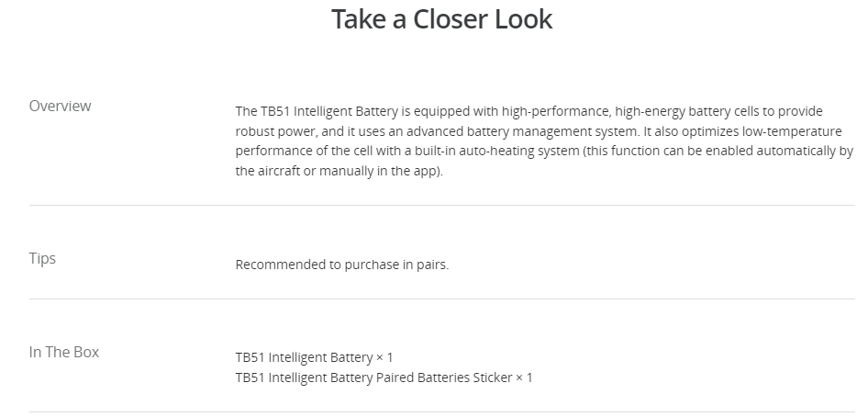Select the Tips section label

coord(42,259)
